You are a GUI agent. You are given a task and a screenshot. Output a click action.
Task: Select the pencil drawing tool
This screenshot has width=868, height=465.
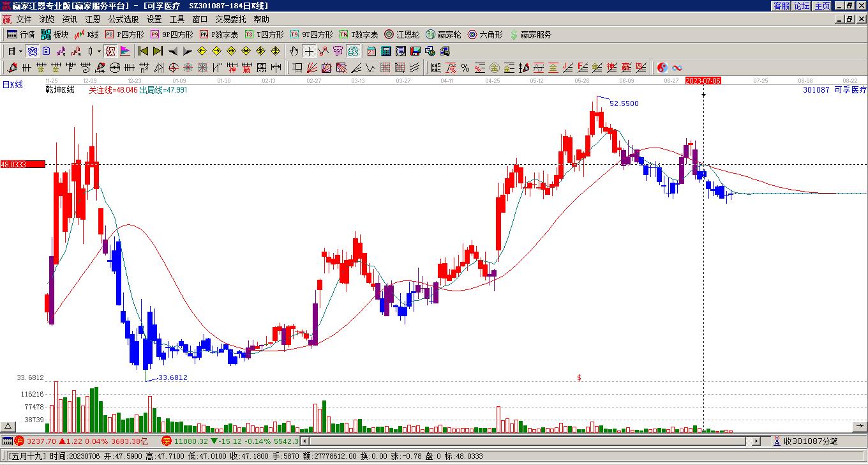tap(12, 68)
